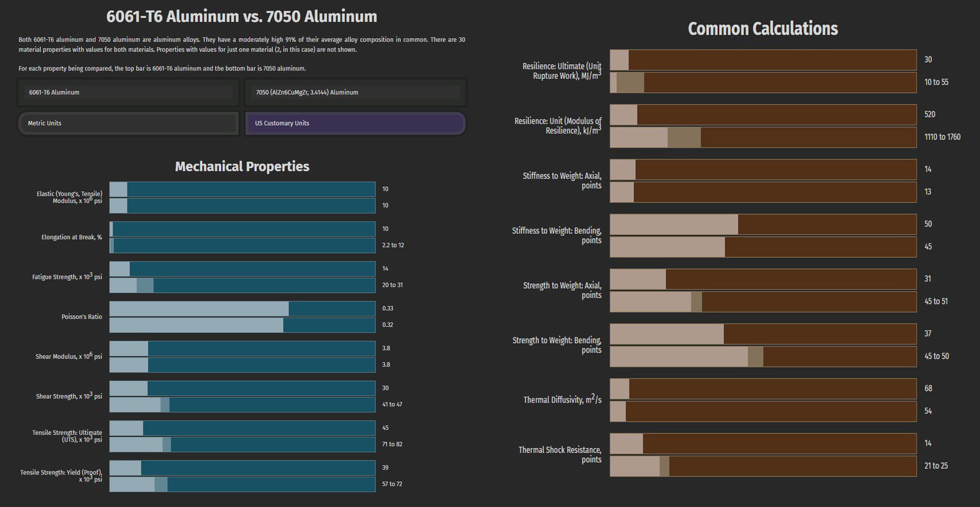Click the Tensile Strength: Ultimate (UTS) label
The height and width of the screenshot is (507, 980).
[67, 436]
